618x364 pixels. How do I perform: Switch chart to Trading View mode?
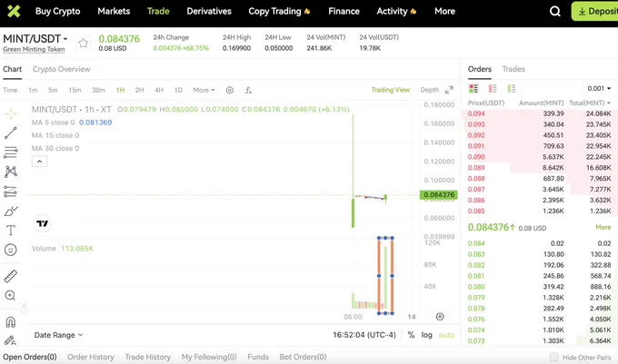(x=391, y=90)
